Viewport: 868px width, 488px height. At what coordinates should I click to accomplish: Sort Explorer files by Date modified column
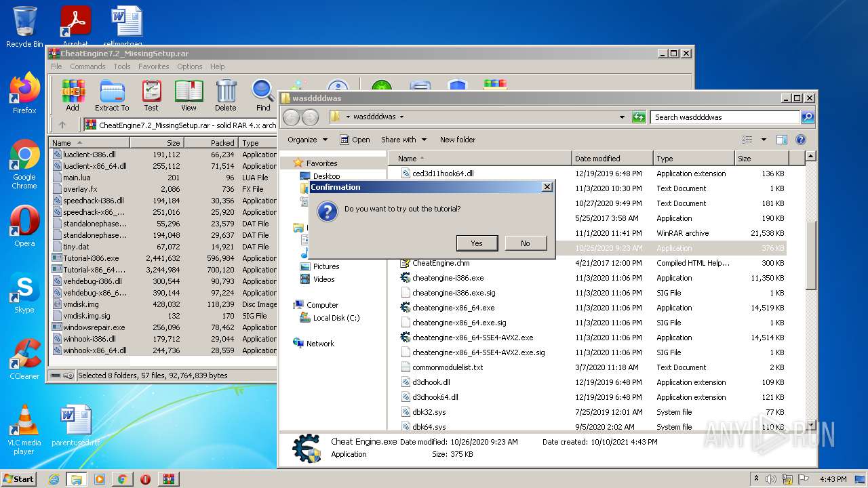pyautogui.click(x=612, y=159)
